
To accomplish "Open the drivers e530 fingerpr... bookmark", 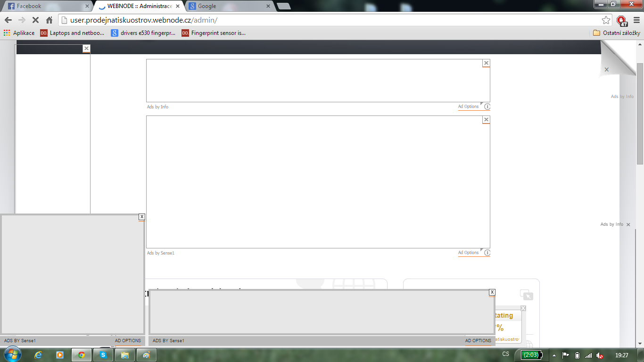I will 143,33.
